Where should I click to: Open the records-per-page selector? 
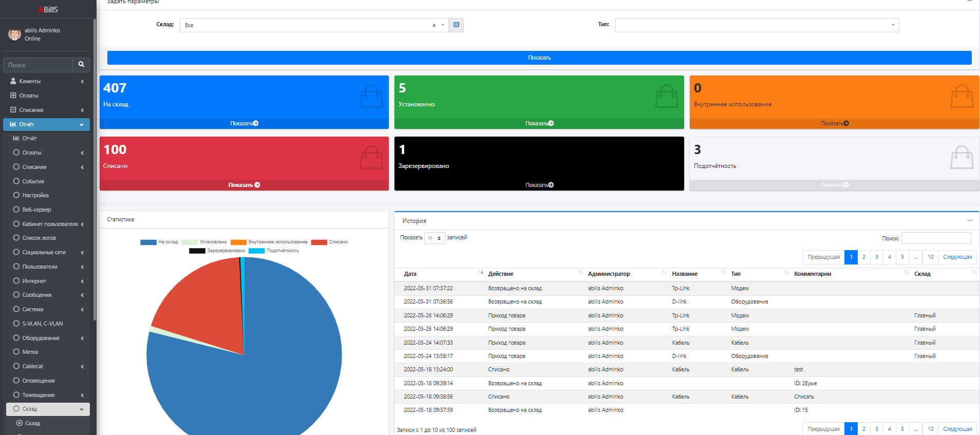(435, 238)
